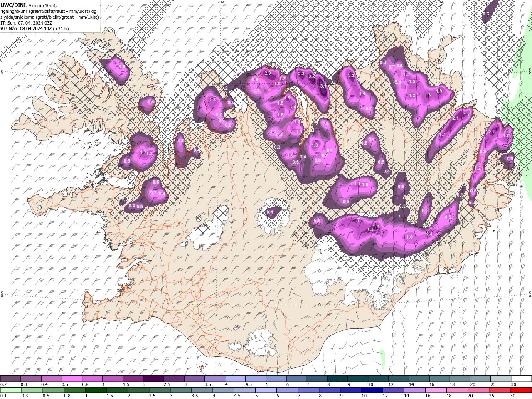The height and width of the screenshot is (399, 532).
Task: Pick the white 30 swatch ending the snow scale
Action: tap(521, 379)
